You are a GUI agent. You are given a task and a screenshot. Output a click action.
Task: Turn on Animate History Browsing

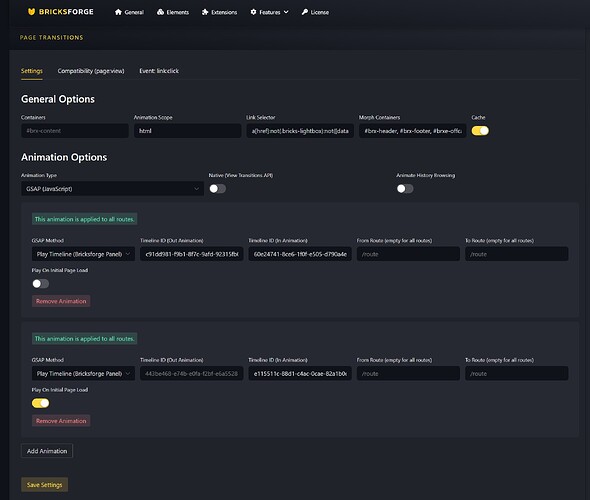click(x=405, y=188)
